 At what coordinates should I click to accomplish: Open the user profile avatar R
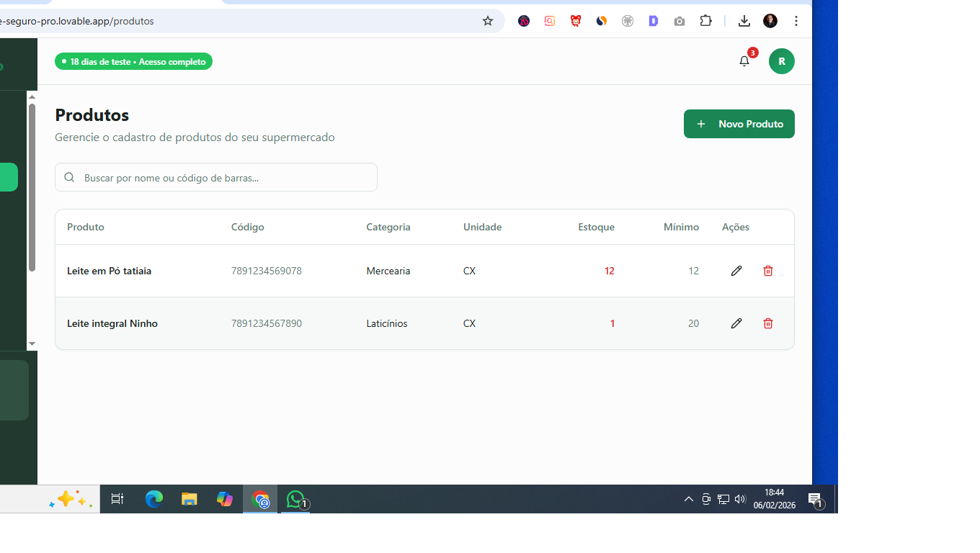coord(781,61)
